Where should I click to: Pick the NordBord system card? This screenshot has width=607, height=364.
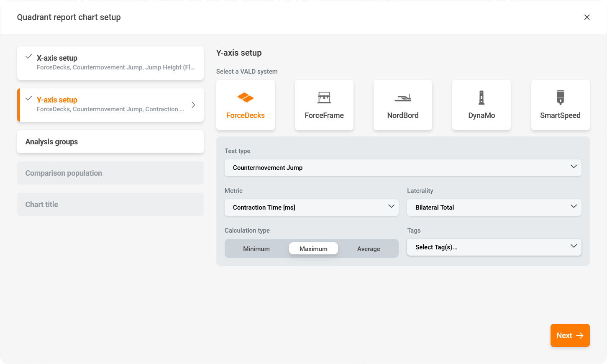click(x=403, y=105)
